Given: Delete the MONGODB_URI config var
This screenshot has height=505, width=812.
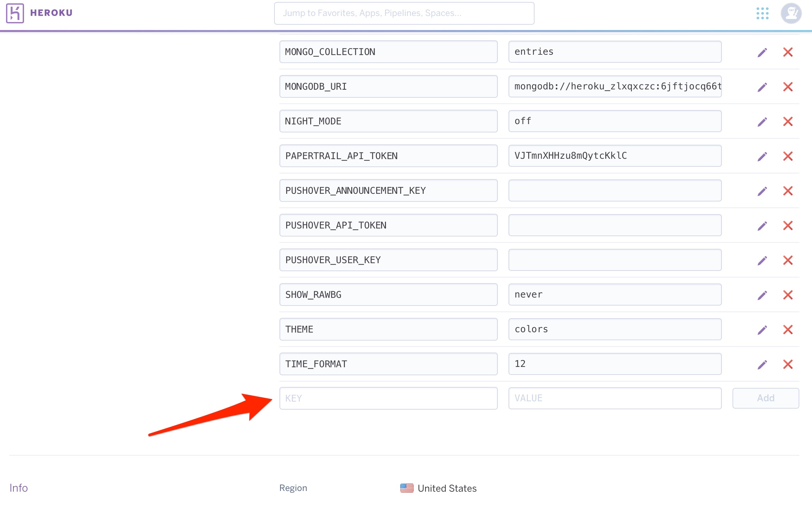Looking at the screenshot, I should pyautogui.click(x=788, y=87).
